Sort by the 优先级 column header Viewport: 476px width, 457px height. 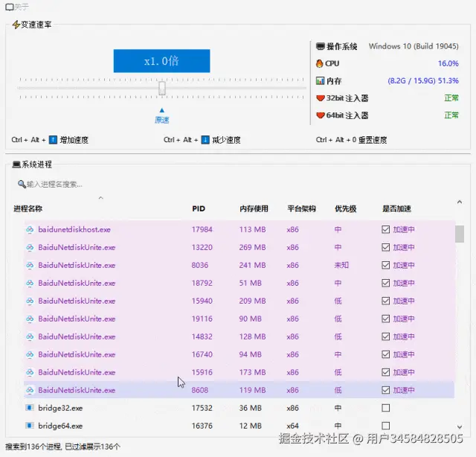(345, 208)
